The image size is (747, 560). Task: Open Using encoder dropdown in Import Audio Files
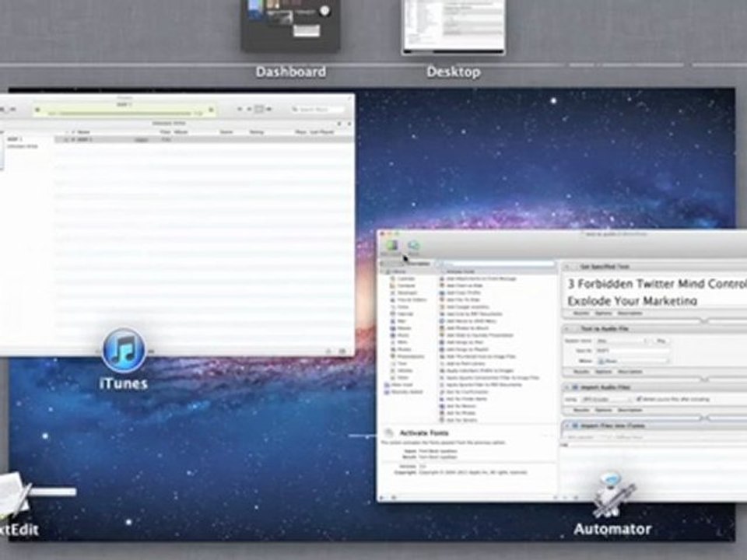605,399
